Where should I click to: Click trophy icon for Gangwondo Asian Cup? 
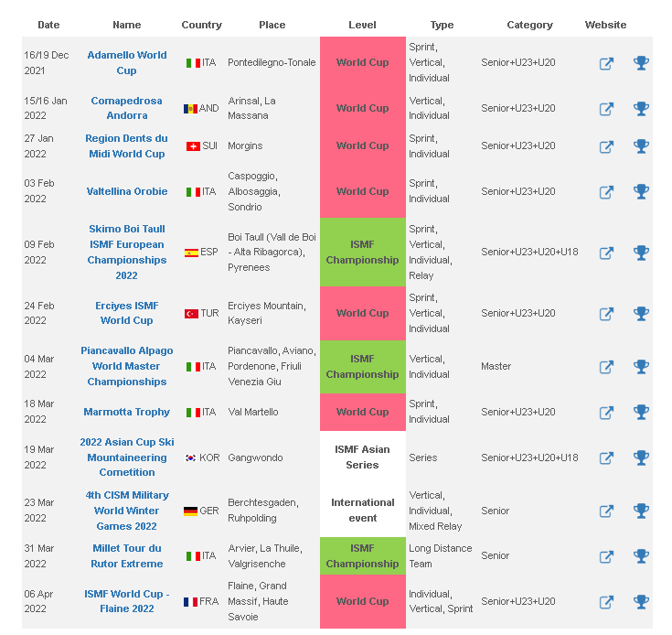[641, 457]
